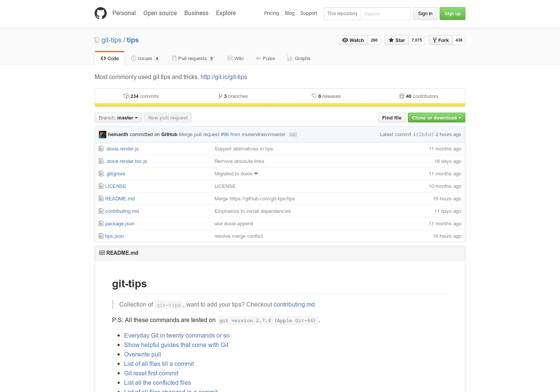This screenshot has height=392, width=560.
Task: Click the commits history clock icon
Action: (126, 96)
